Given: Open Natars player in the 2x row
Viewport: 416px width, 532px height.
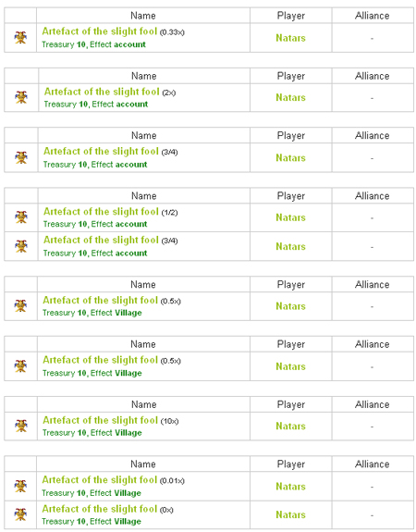Looking at the screenshot, I should point(290,97).
